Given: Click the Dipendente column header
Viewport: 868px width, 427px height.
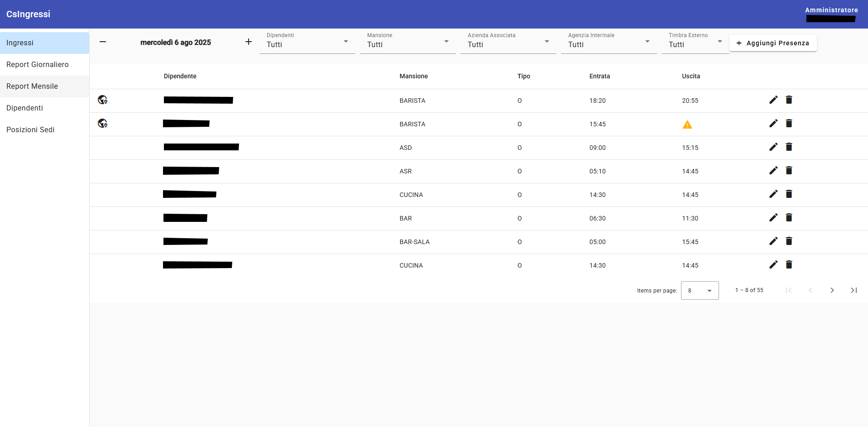Looking at the screenshot, I should [180, 76].
